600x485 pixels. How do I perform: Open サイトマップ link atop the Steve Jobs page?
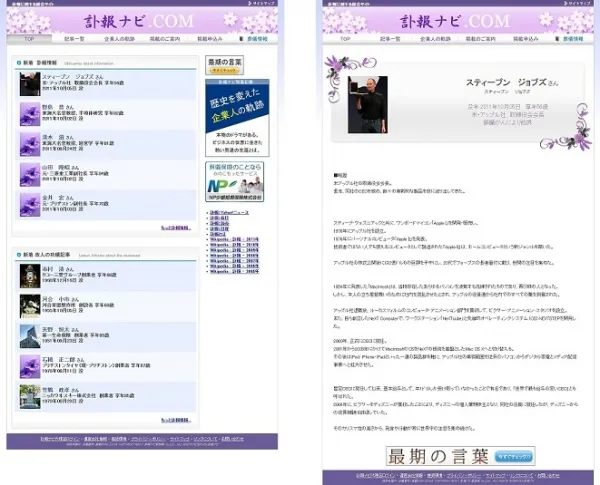579,3
